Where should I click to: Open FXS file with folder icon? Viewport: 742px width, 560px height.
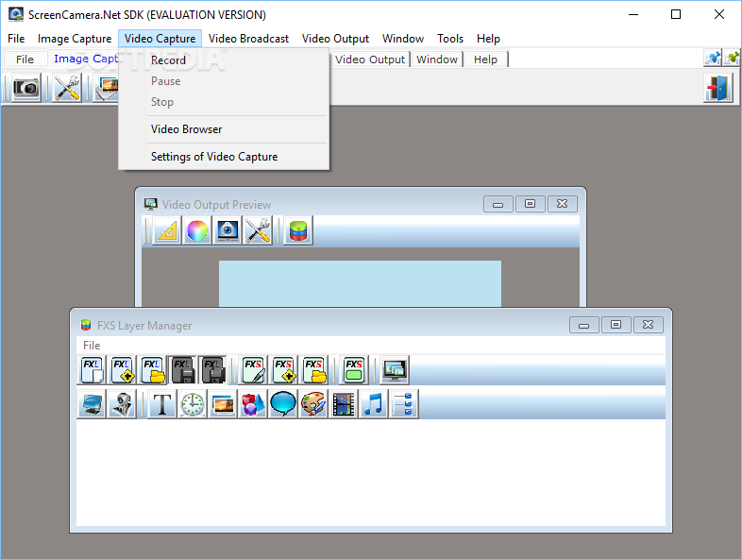(x=313, y=370)
